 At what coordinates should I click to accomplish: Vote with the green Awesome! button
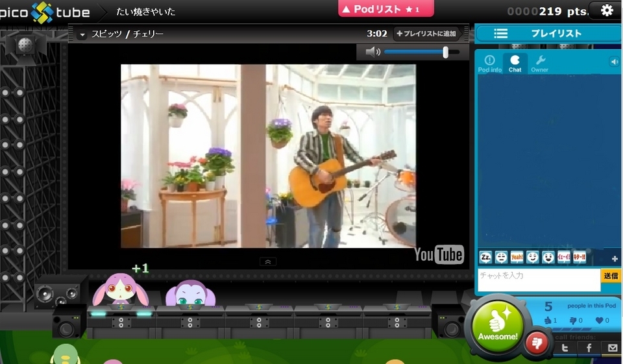click(x=498, y=326)
